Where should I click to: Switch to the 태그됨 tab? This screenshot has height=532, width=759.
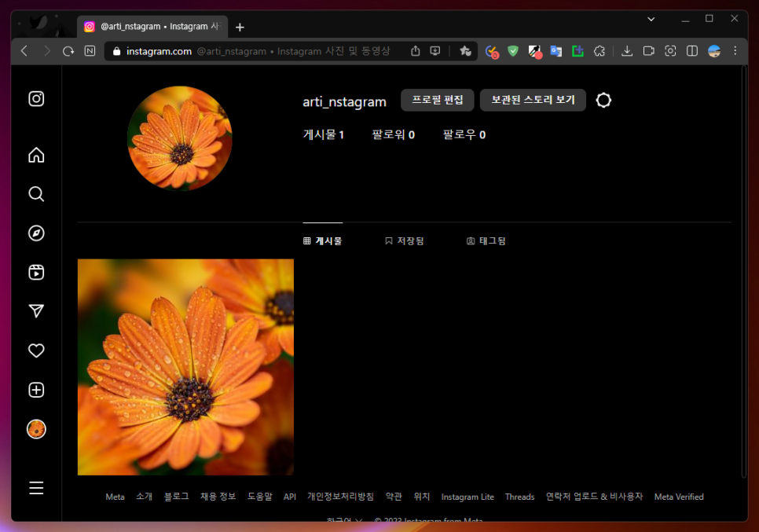(x=486, y=240)
